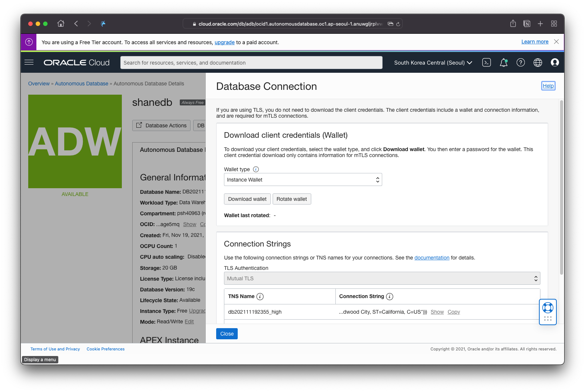Click the panel vertical scrollbar

[562, 187]
